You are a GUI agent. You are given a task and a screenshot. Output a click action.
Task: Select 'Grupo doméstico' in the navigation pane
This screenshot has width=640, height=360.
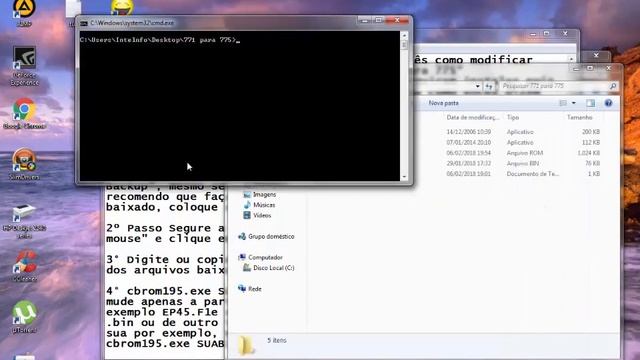click(266, 236)
